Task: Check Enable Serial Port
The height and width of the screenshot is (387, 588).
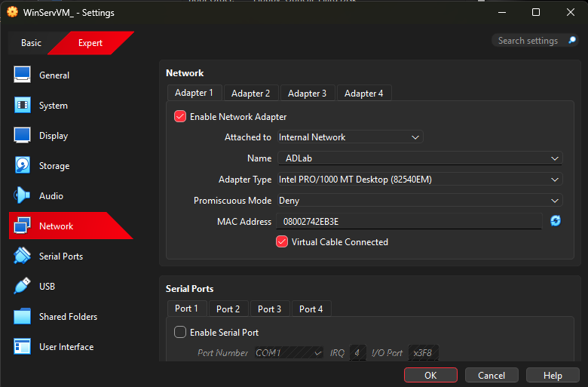Action: click(x=180, y=332)
